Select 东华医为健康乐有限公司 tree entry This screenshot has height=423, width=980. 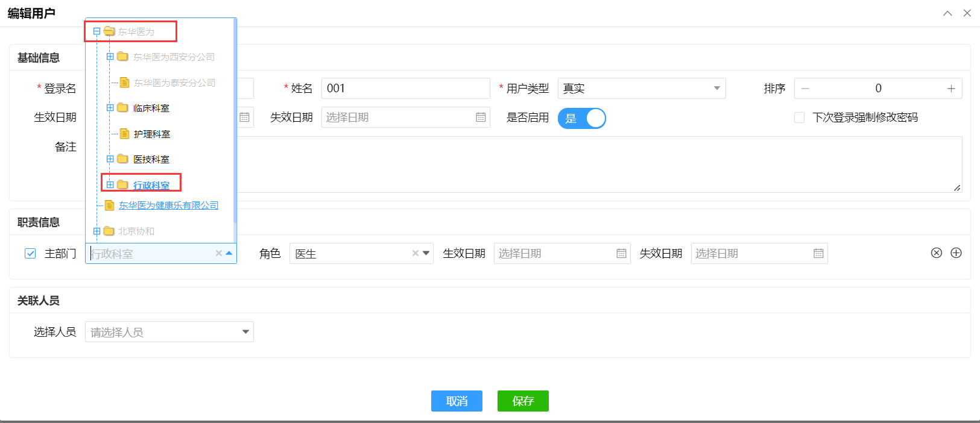pos(168,205)
